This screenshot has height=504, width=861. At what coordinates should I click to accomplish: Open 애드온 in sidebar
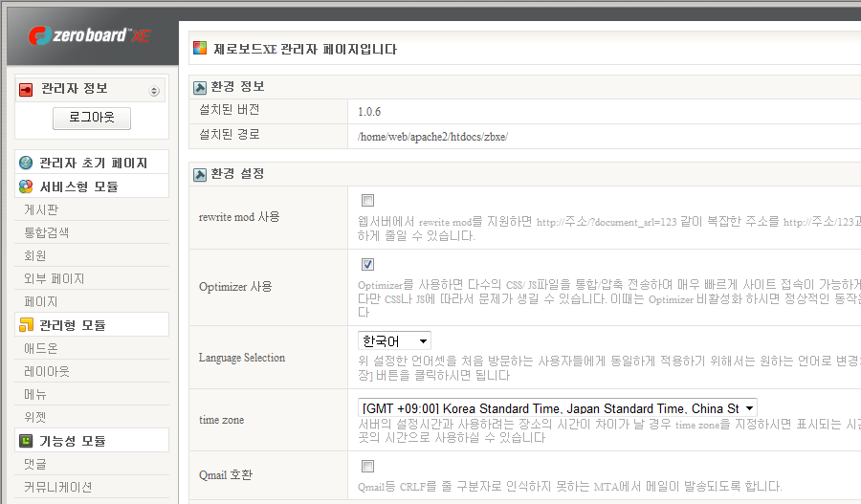40,348
